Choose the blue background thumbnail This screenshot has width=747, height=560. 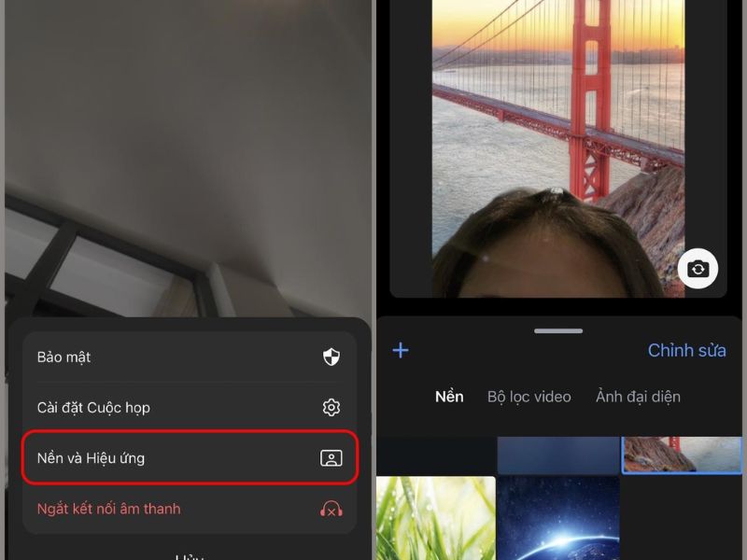click(x=558, y=455)
